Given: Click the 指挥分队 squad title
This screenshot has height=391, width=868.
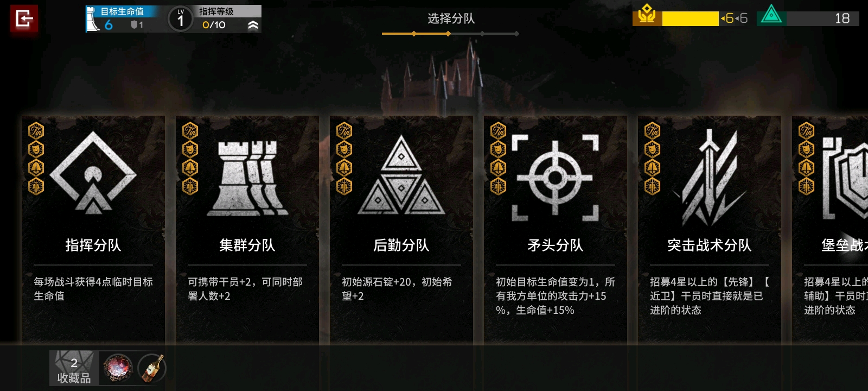Looking at the screenshot, I should (93, 245).
